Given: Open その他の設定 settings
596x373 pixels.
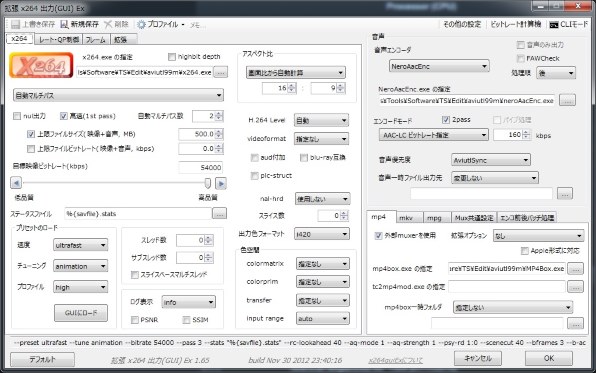Looking at the screenshot, I should [x=462, y=24].
